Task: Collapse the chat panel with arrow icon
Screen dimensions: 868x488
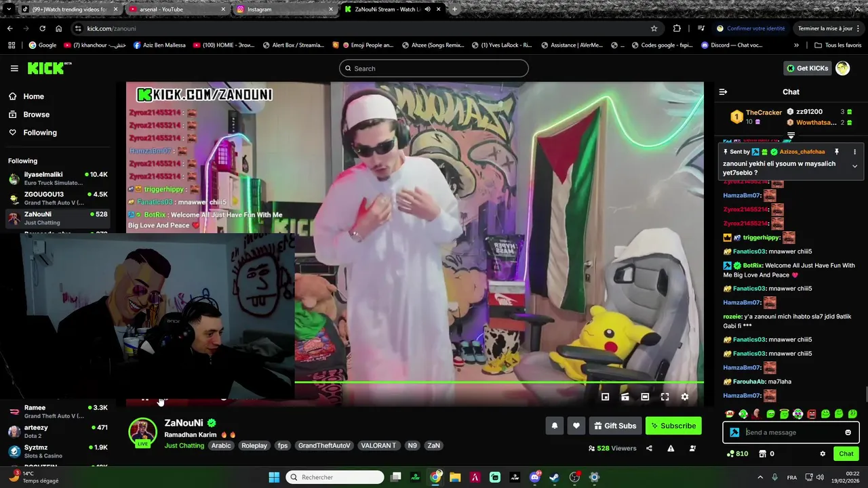Action: (723, 91)
